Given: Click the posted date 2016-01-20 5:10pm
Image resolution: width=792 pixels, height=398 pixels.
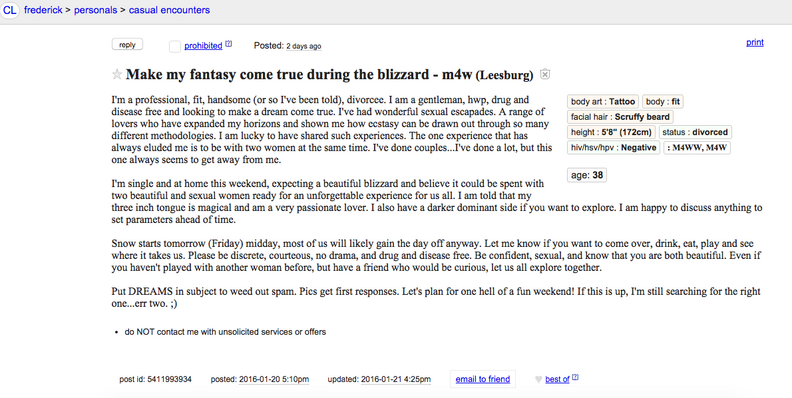Looking at the screenshot, I should point(274,379).
